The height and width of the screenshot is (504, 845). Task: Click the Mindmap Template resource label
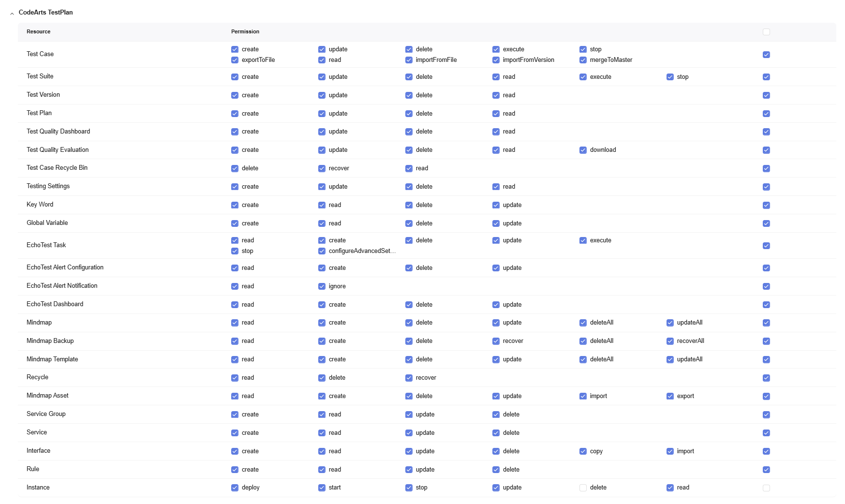[52, 359]
